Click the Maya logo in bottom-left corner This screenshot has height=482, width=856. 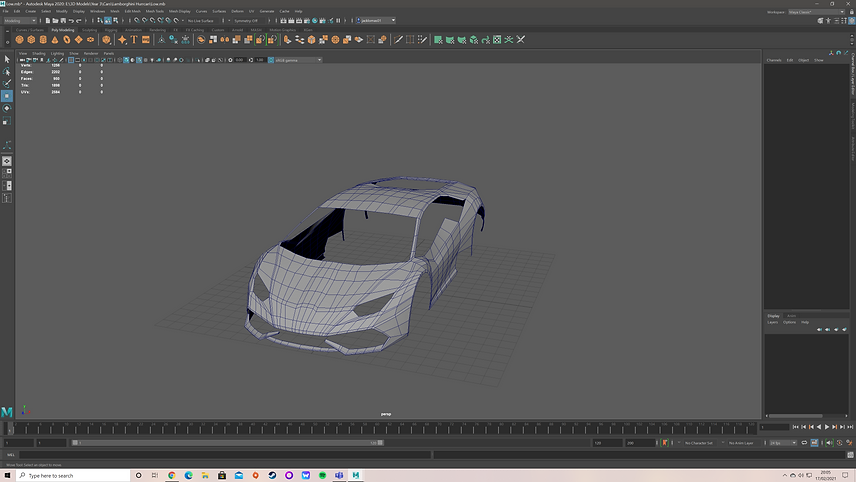coord(8,411)
